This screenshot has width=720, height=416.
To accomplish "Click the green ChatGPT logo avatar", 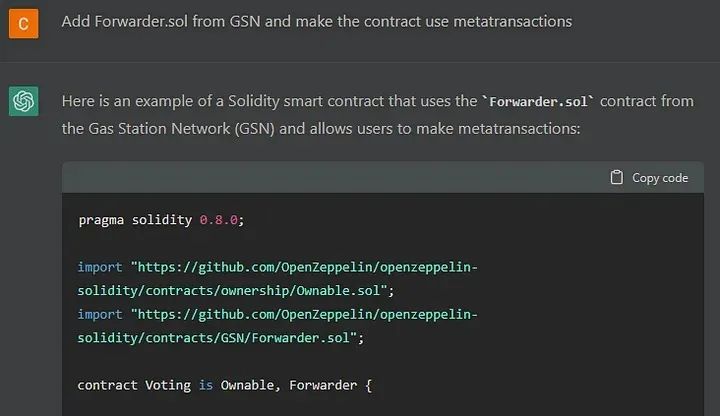I will coord(23,101).
